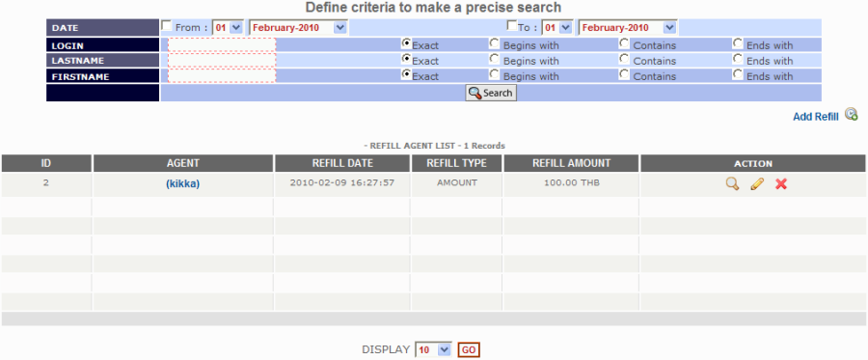Viewport: 868px width, 360px height.
Task: Select Ends with for LASTNAME
Action: [x=738, y=58]
